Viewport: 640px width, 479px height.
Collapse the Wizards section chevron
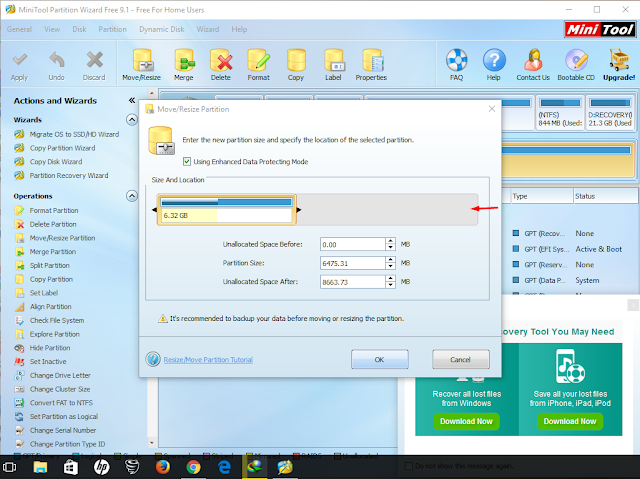[131, 120]
